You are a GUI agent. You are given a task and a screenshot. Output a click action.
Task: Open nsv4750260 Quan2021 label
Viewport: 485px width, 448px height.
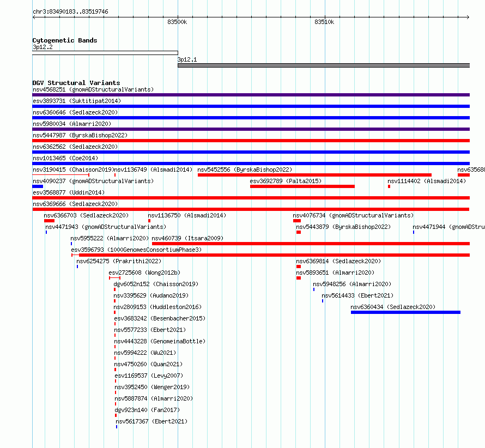[148, 365]
